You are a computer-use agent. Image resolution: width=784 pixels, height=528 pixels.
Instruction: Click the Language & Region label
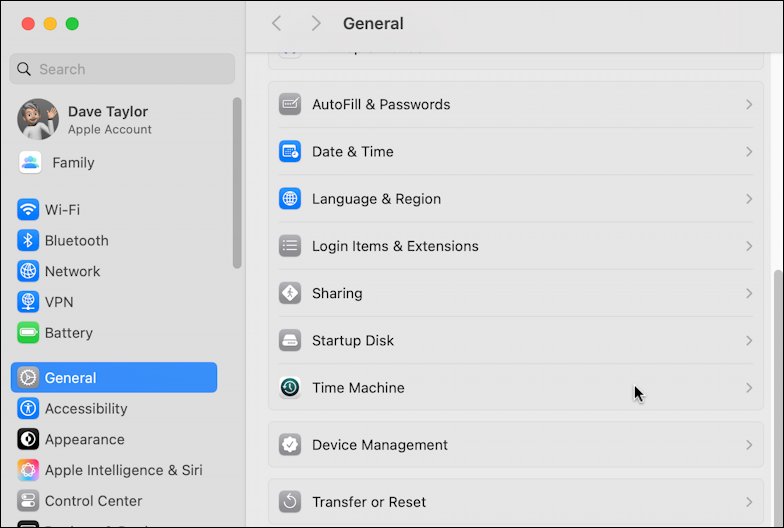pyautogui.click(x=376, y=199)
